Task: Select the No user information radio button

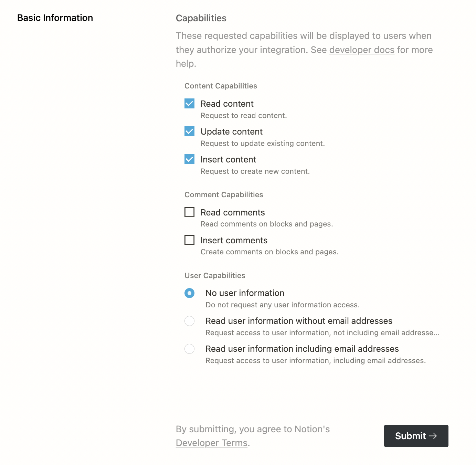Action: click(x=189, y=293)
